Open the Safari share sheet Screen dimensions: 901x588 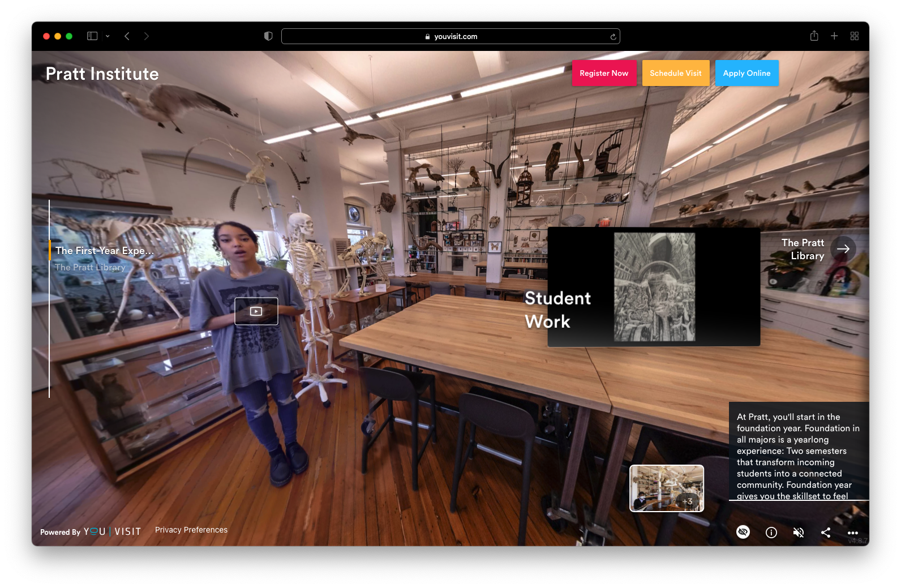tap(814, 36)
